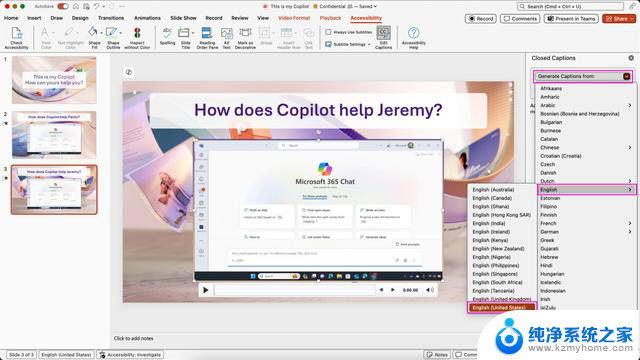Click 'Click to add notes' area
The width and height of the screenshot is (640, 360).
[x=133, y=338]
